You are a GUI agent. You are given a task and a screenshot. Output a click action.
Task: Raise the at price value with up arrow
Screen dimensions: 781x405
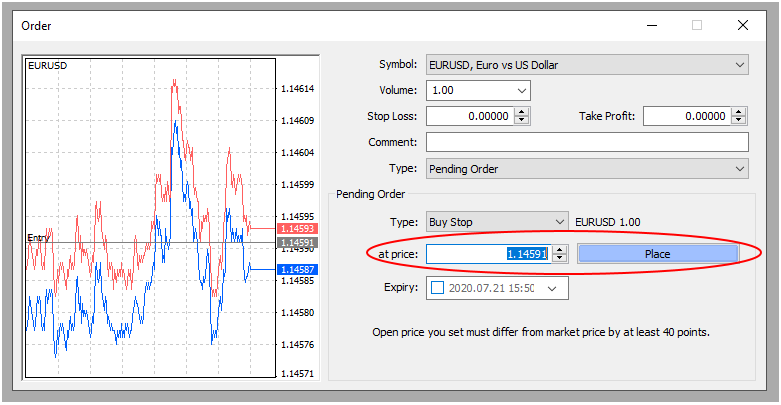(560, 250)
